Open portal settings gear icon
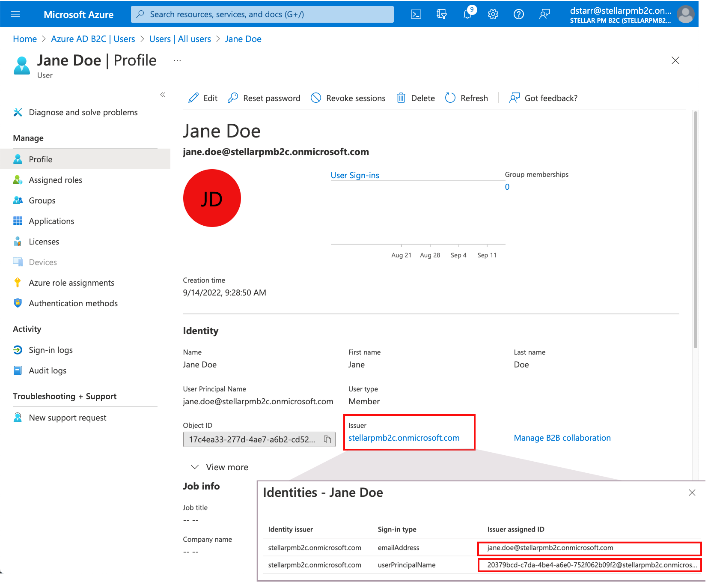This screenshot has height=588, width=711. 493,14
